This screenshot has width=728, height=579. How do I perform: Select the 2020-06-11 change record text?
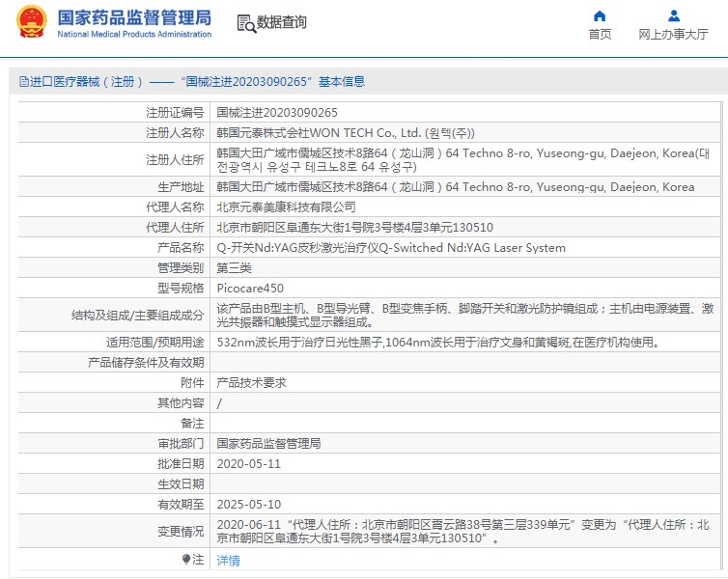[462, 531]
